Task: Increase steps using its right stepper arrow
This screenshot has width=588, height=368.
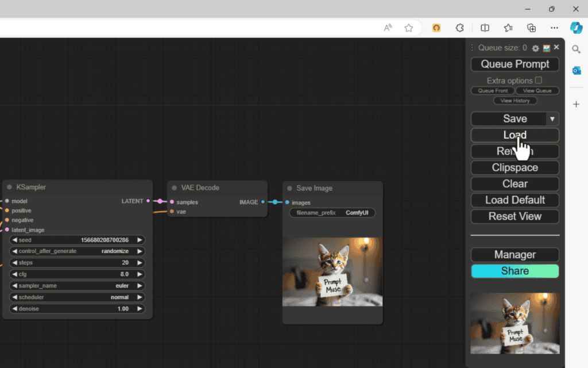Action: (x=140, y=263)
